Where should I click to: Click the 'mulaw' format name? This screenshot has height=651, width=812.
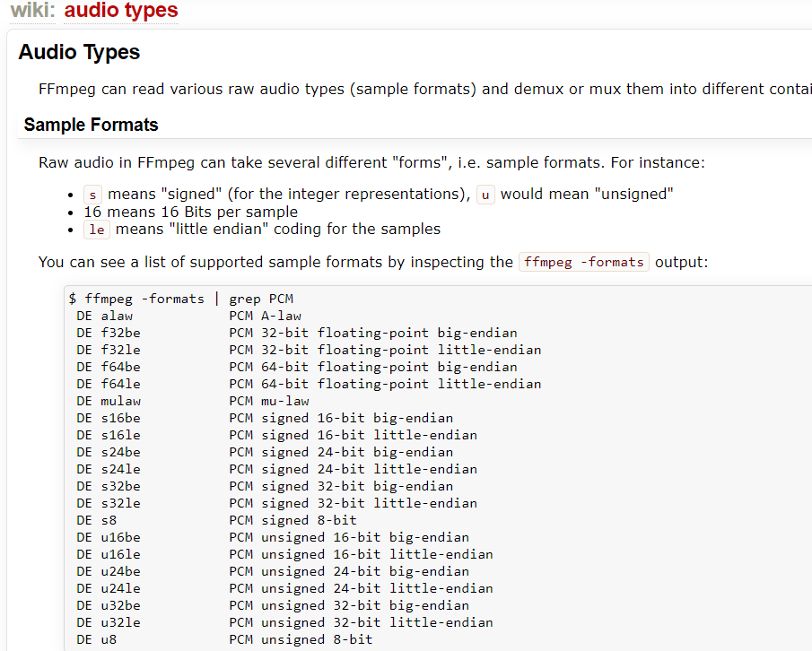pos(120,401)
